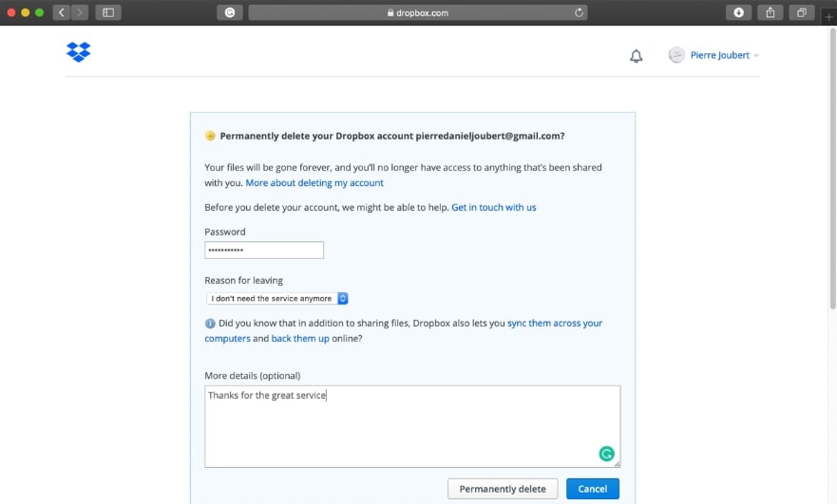837x504 pixels.
Task: Click the Cancel button
Action: tap(593, 489)
